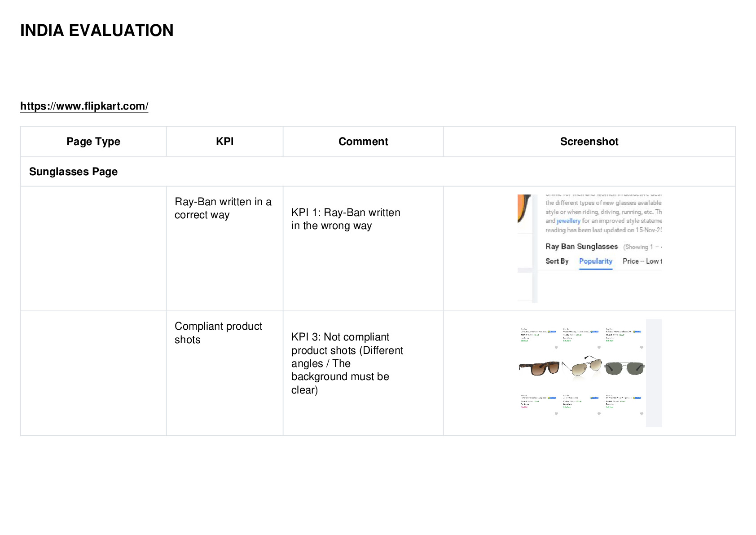Screen dimensions: 756x535
Task: Click the 'KPI 3: Not compliant product shots' comment
Action: pyautogui.click(x=347, y=363)
